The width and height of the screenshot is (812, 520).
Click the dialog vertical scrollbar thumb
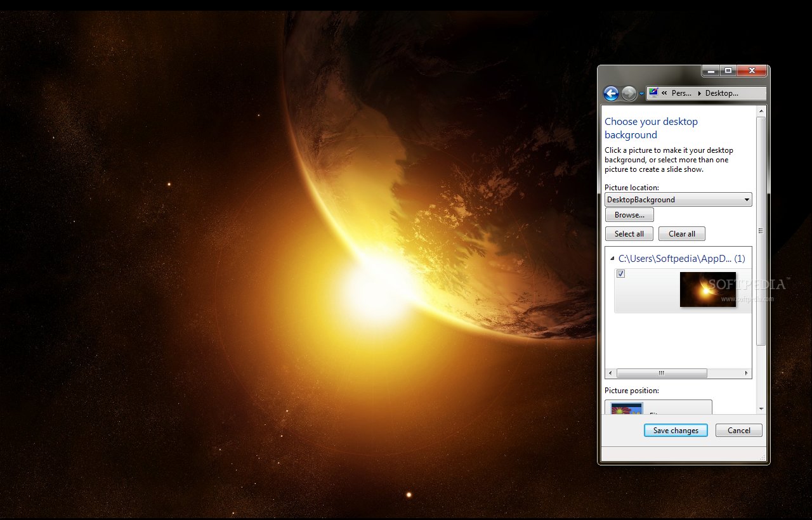pos(761,231)
